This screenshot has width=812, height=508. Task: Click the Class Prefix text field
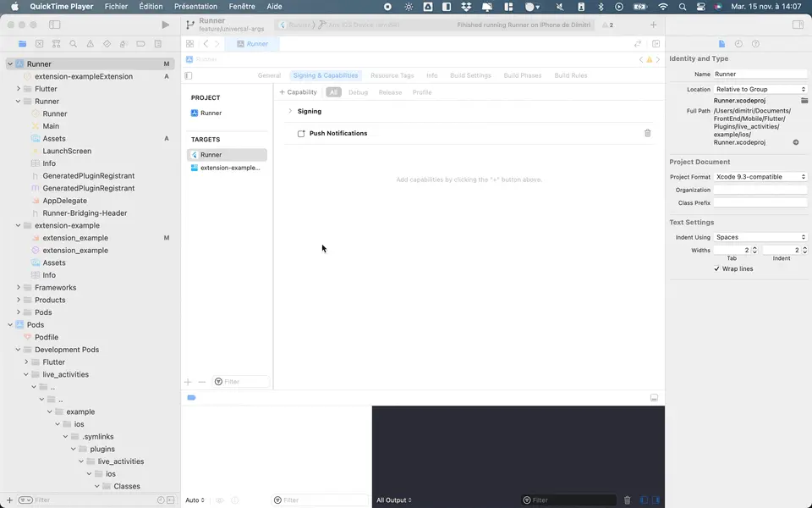760,202
